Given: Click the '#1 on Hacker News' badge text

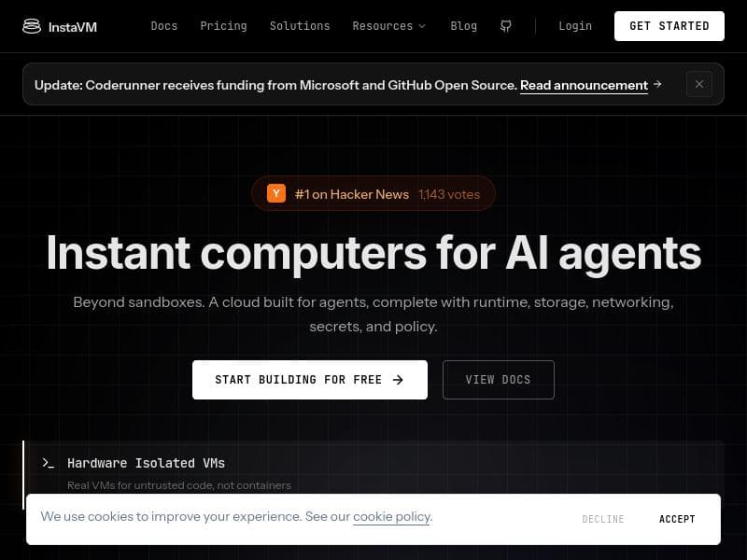Looking at the screenshot, I should coord(352,194).
